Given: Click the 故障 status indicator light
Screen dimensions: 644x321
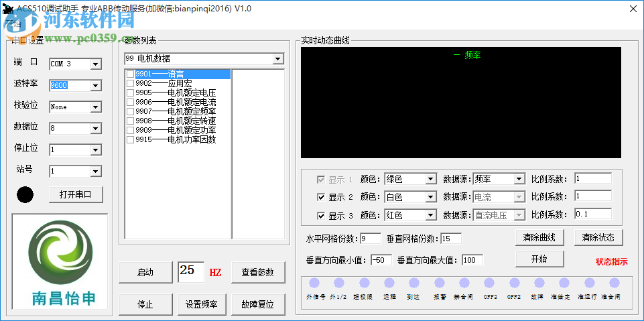Looking at the screenshot, I should point(539,283).
